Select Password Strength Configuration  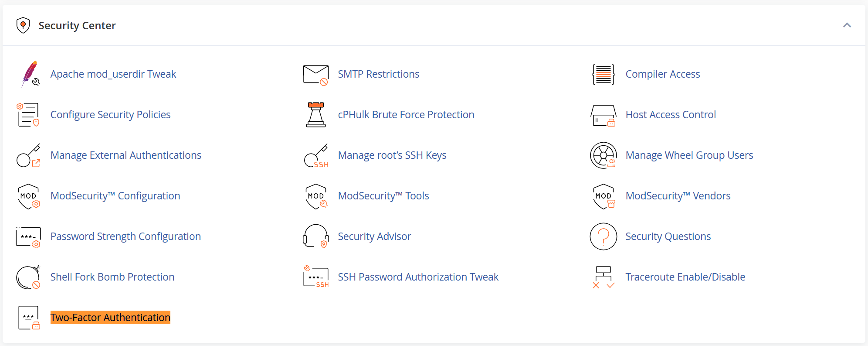(x=125, y=236)
